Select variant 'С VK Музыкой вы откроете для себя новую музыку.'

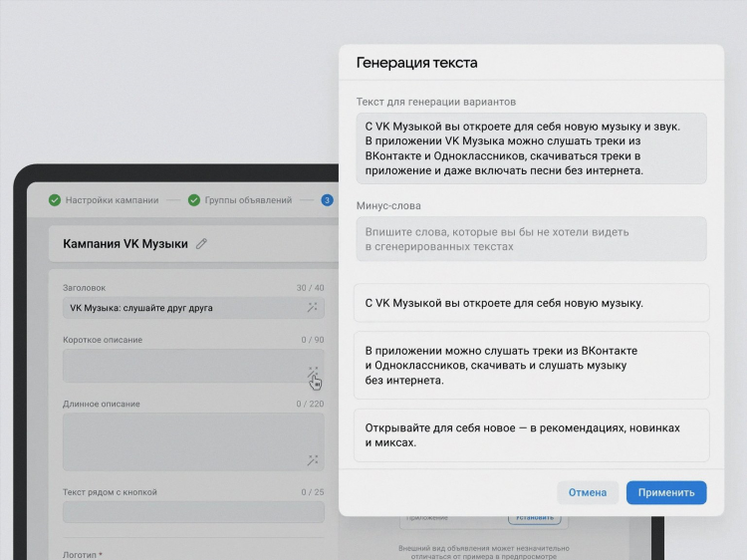click(531, 303)
